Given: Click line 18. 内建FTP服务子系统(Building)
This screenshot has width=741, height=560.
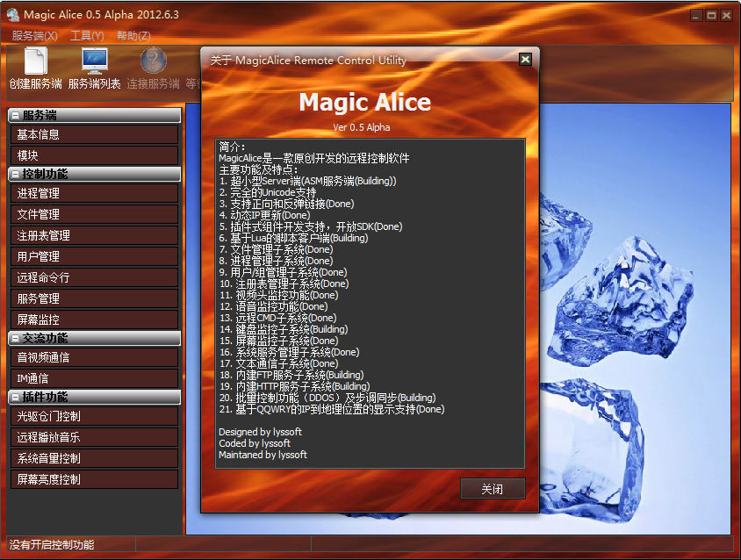Looking at the screenshot, I should tap(291, 375).
